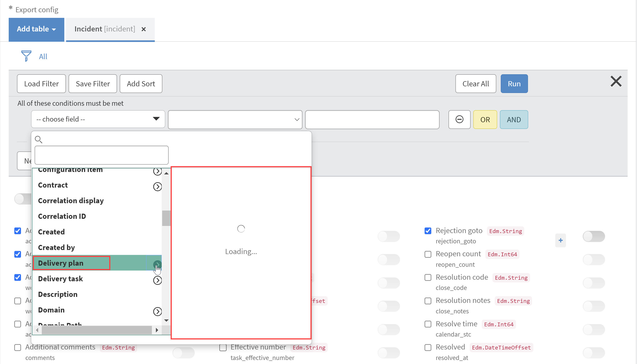Close the Incident tab using its x

pyautogui.click(x=144, y=29)
